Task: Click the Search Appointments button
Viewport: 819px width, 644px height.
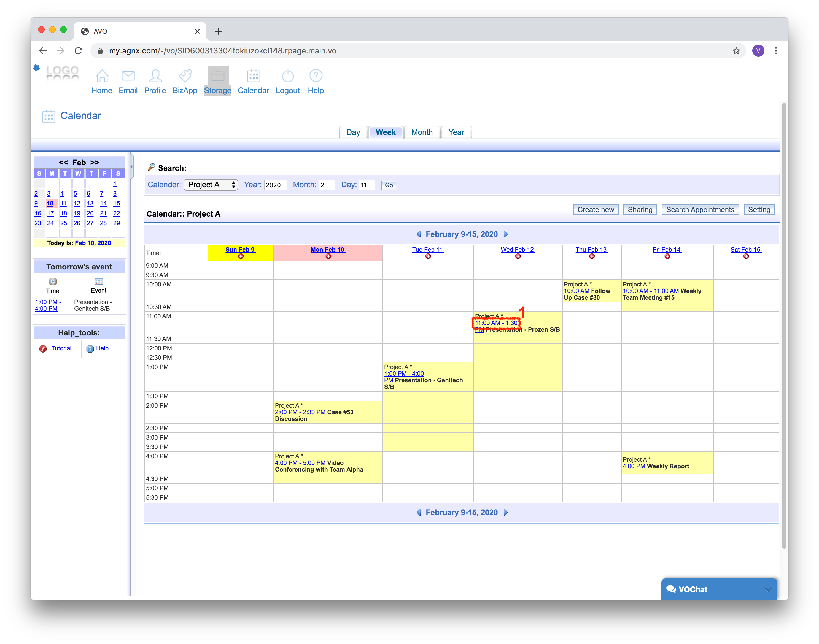Action: coord(700,210)
